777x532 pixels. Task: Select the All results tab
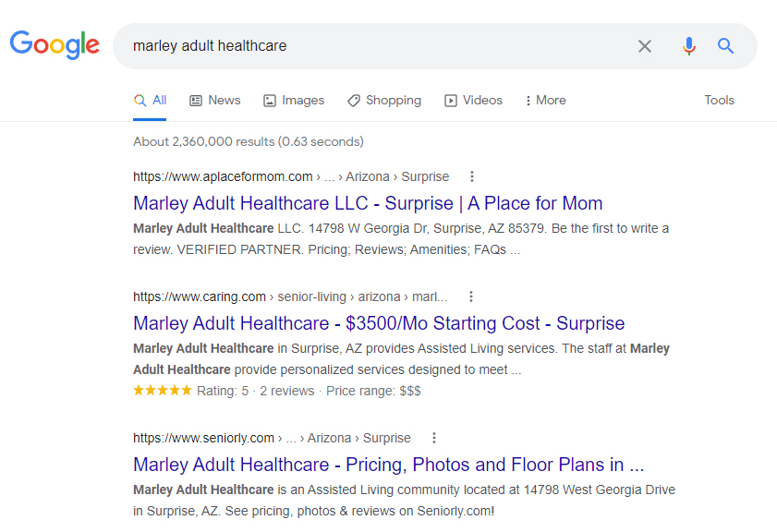pyautogui.click(x=151, y=100)
